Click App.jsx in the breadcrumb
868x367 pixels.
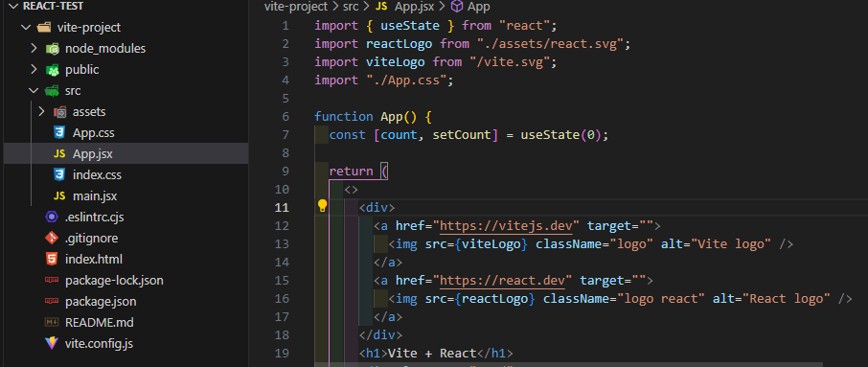click(x=414, y=7)
